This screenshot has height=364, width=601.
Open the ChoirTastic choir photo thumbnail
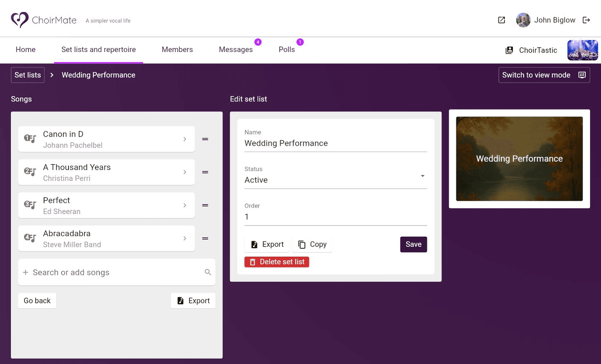[x=583, y=50]
